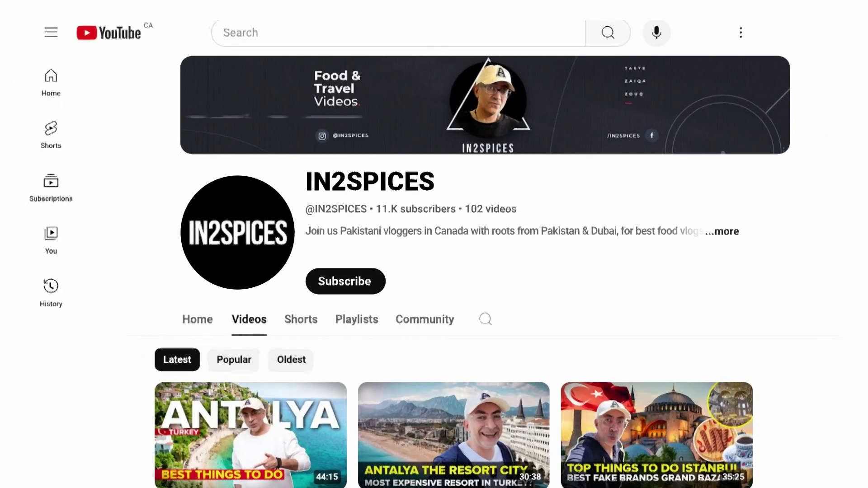Switch to the Playlists tab
This screenshot has width=868, height=488.
tap(356, 319)
